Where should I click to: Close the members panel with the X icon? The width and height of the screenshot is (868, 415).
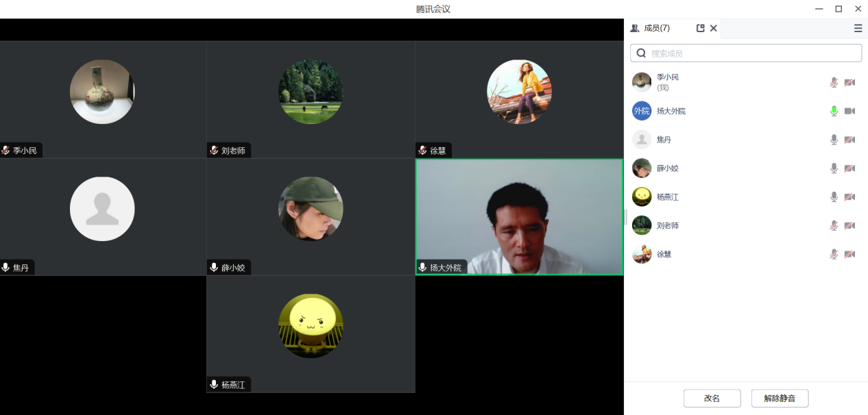714,28
